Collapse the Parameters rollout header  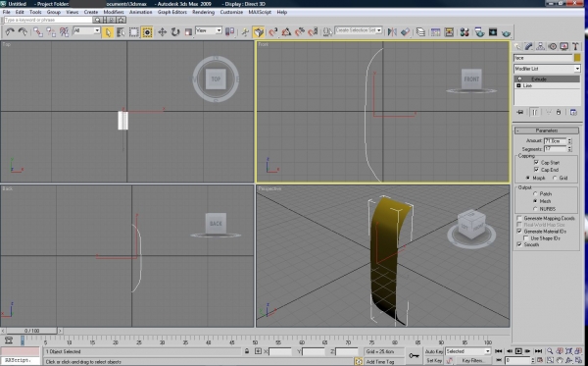(x=547, y=131)
